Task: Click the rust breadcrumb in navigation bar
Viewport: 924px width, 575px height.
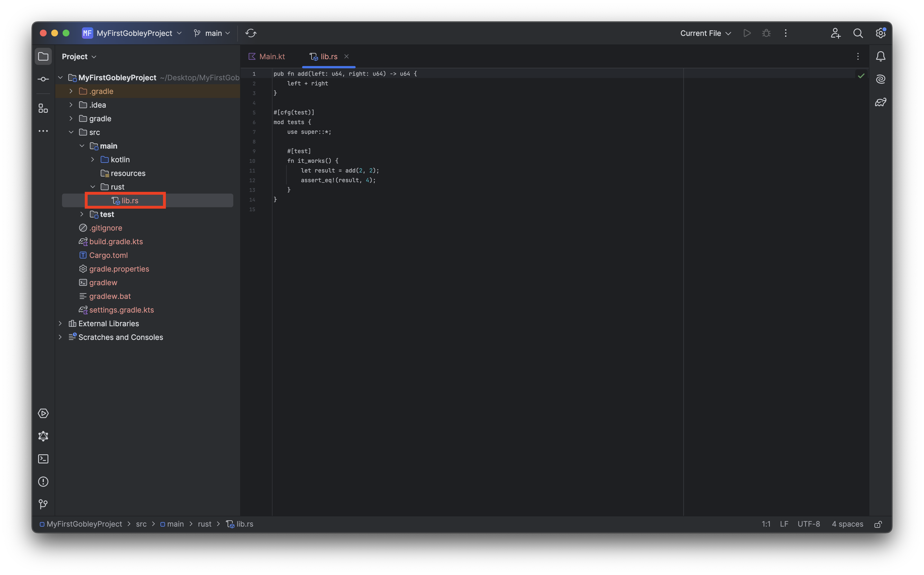Action: (205, 524)
